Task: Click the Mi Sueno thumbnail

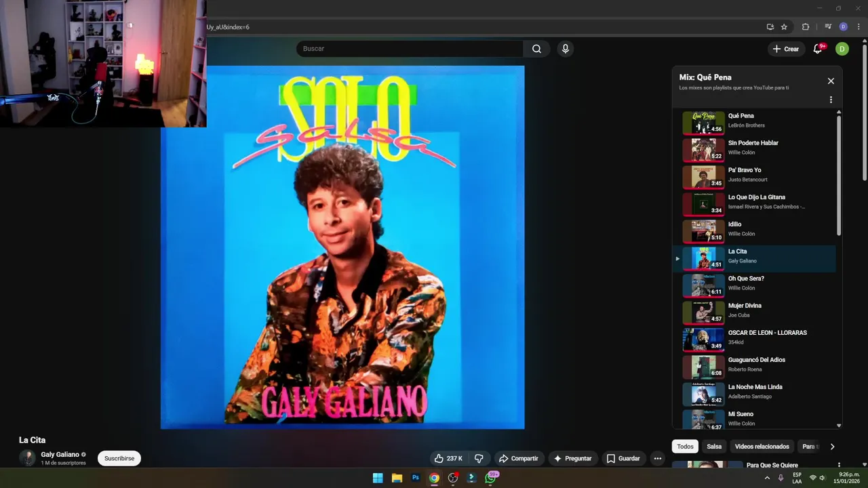Action: pos(703,420)
